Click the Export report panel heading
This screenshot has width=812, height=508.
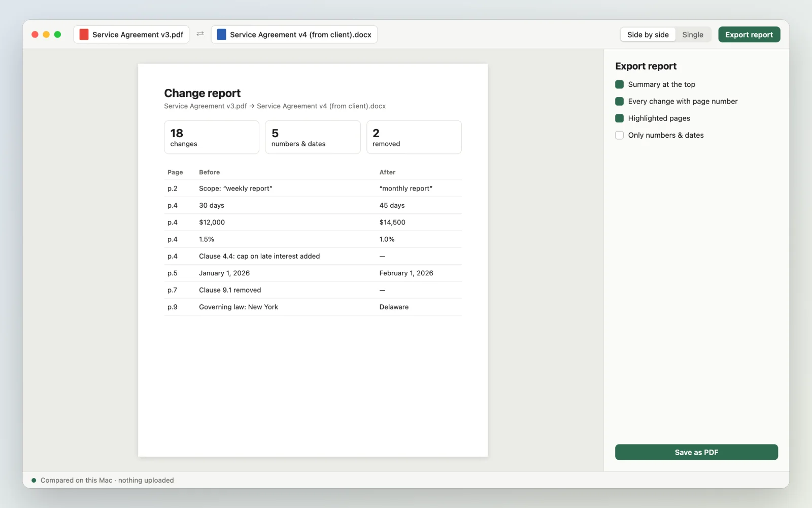pyautogui.click(x=646, y=66)
